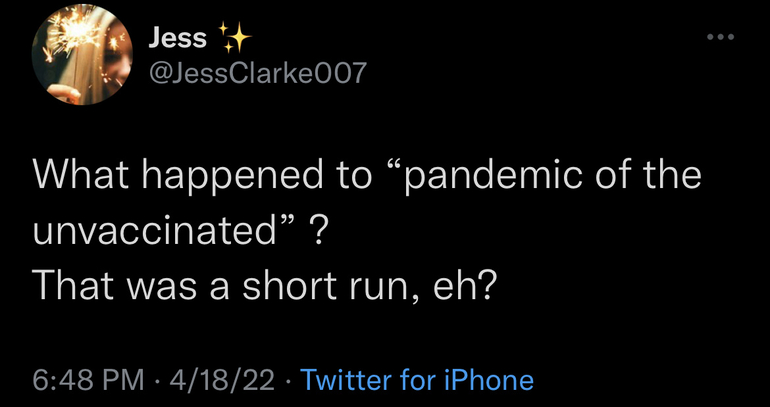Click the word "iPhone" in the source label
Screen dimensions: 770x407
[488, 380]
